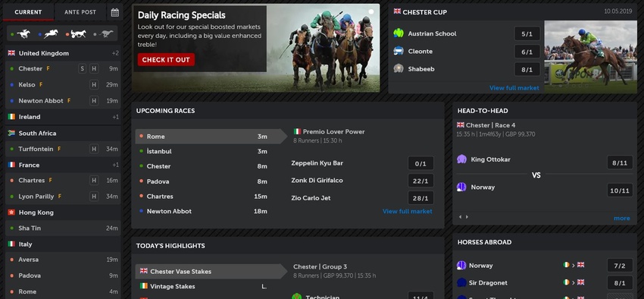The height and width of the screenshot is (299, 644).
Task: Filter by jump racing horse icon
Action: pyautogui.click(x=52, y=33)
